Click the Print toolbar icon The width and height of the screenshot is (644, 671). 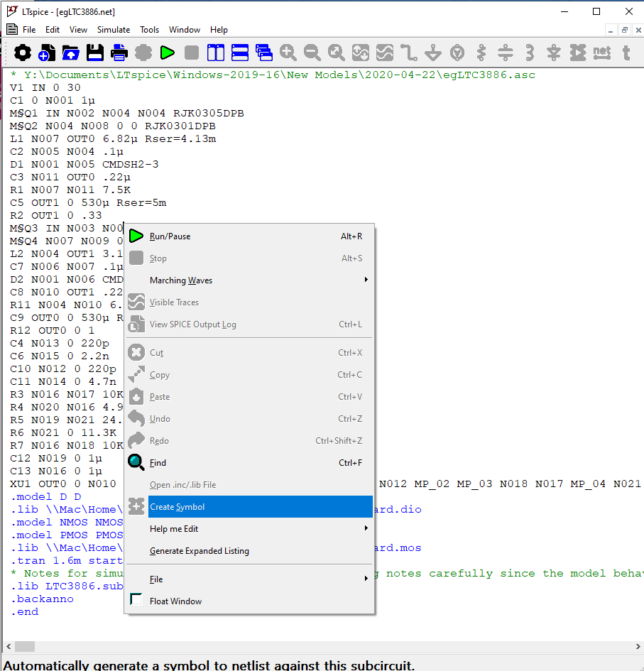tap(119, 53)
